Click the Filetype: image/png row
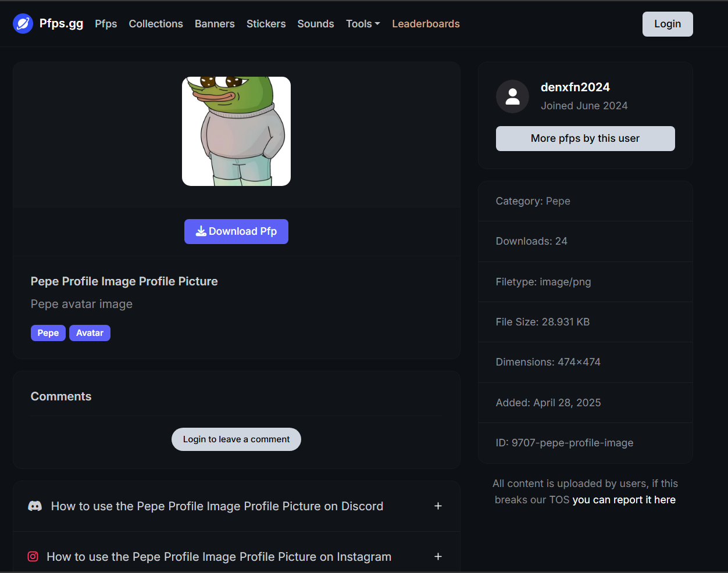This screenshot has height=573, width=728. pyautogui.click(x=585, y=282)
